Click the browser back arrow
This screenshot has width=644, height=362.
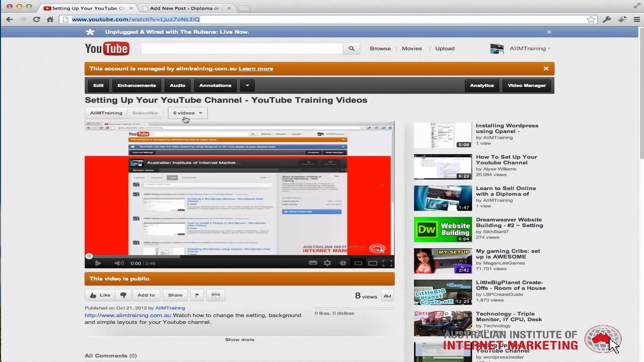(10, 19)
